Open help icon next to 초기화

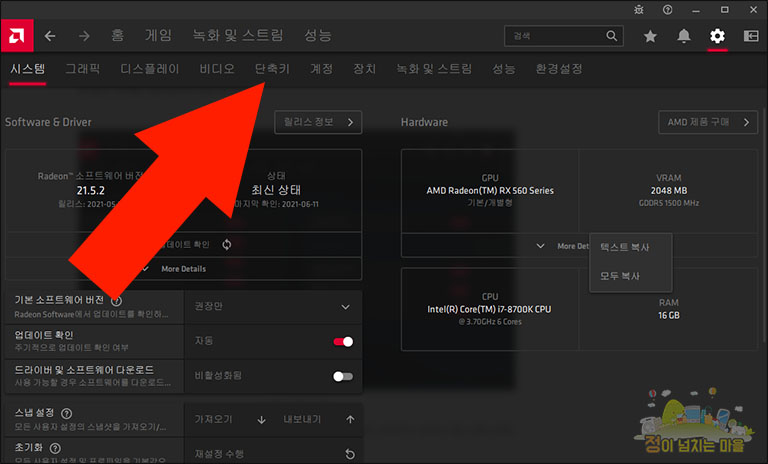point(55,448)
